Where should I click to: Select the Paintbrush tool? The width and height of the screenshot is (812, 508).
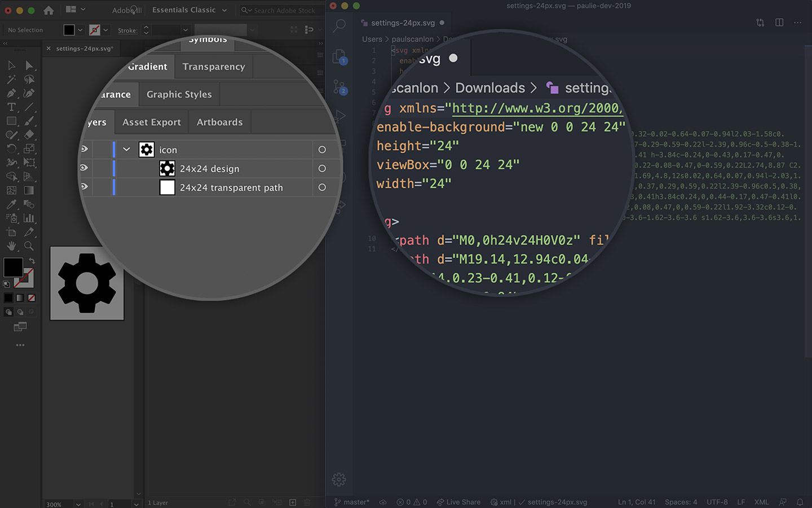click(x=29, y=121)
